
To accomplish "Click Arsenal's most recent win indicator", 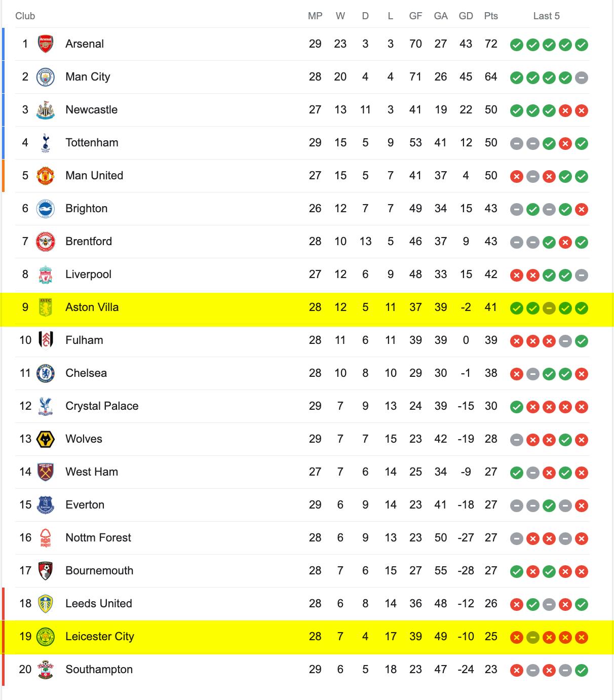I will (582, 45).
